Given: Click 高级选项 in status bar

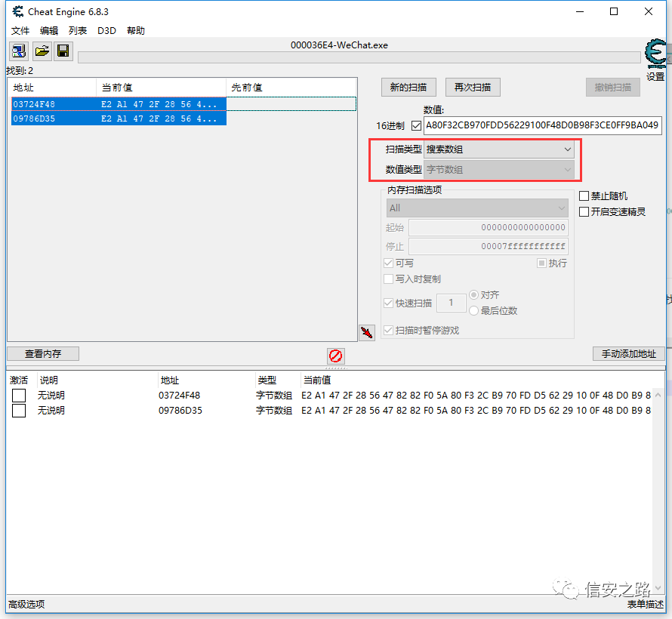Looking at the screenshot, I should click(26, 605).
